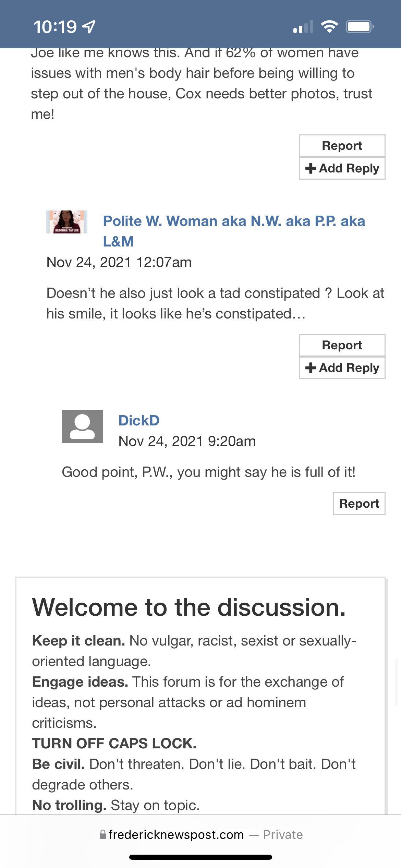The image size is (401, 868).
Task: Tap the lock icon beside site address
Action: click(102, 834)
